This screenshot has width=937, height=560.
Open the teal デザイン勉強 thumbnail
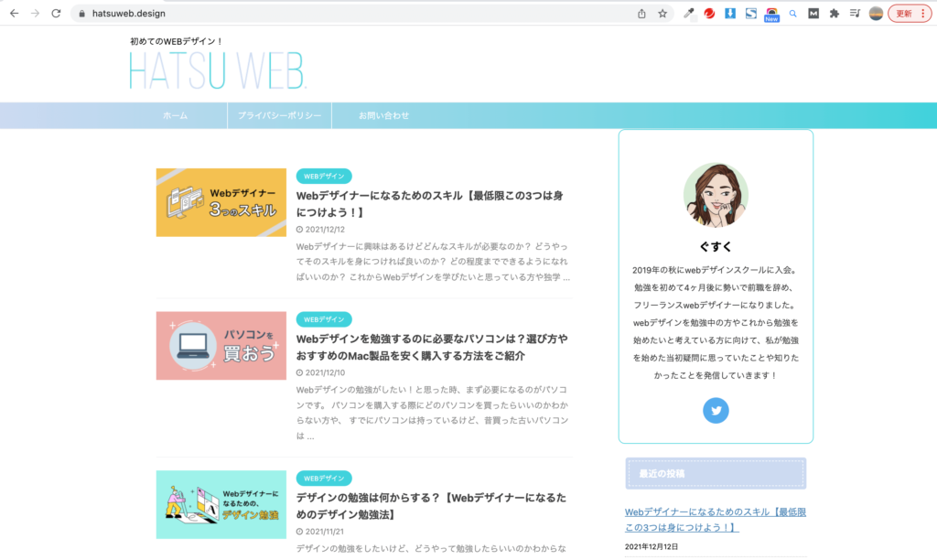(221, 504)
